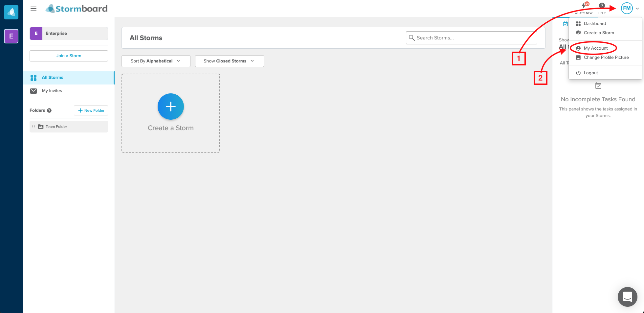Screen dimensions: 644x313
Task: Click the Stormboard logo in header
Action: coord(77,9)
